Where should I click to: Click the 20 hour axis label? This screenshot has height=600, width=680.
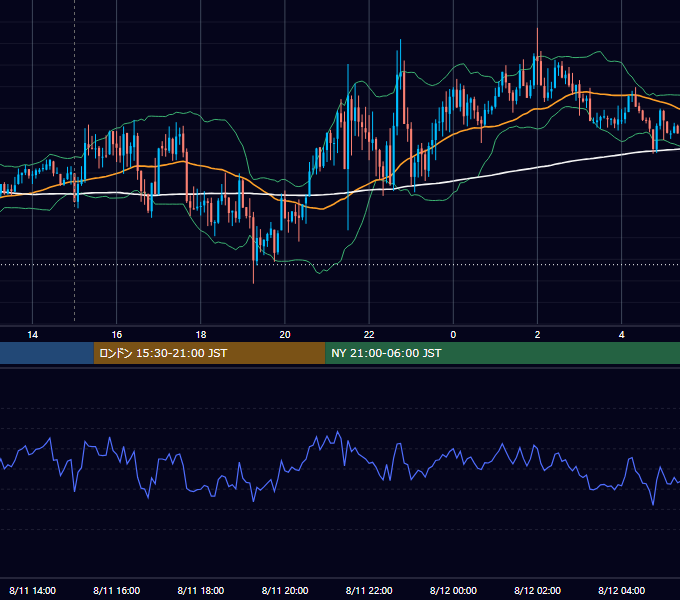tap(285, 335)
